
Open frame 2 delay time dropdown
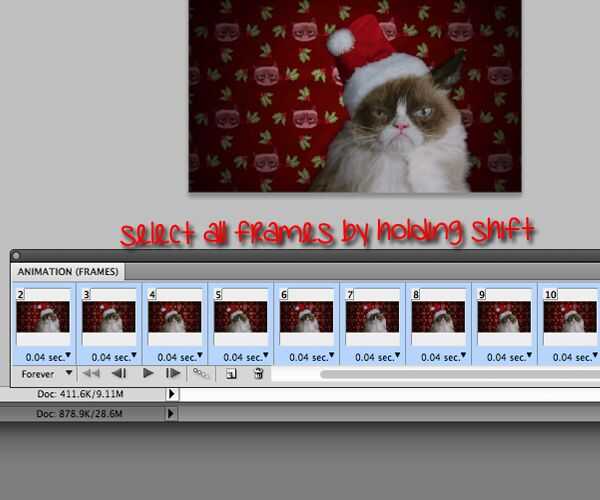[x=48, y=357]
